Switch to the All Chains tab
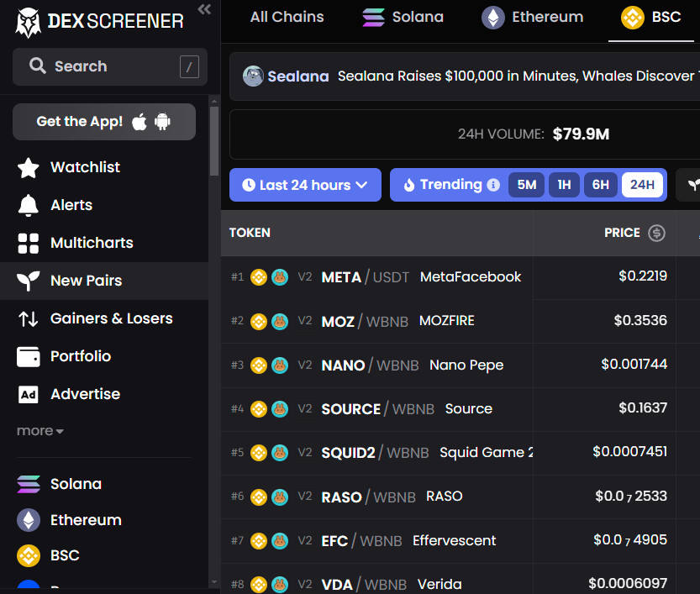 tap(287, 17)
